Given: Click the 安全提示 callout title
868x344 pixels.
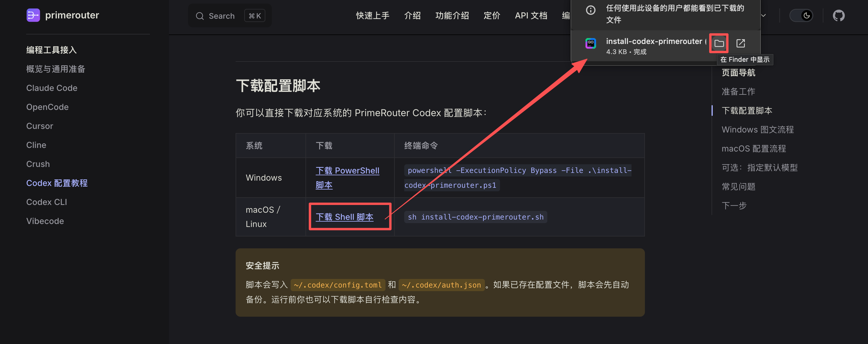Looking at the screenshot, I should tap(262, 266).
